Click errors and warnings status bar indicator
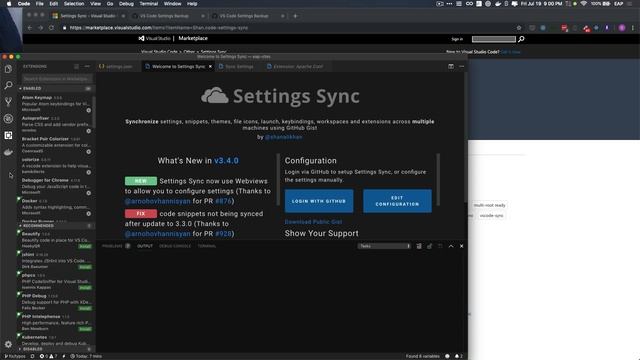 coord(48,356)
